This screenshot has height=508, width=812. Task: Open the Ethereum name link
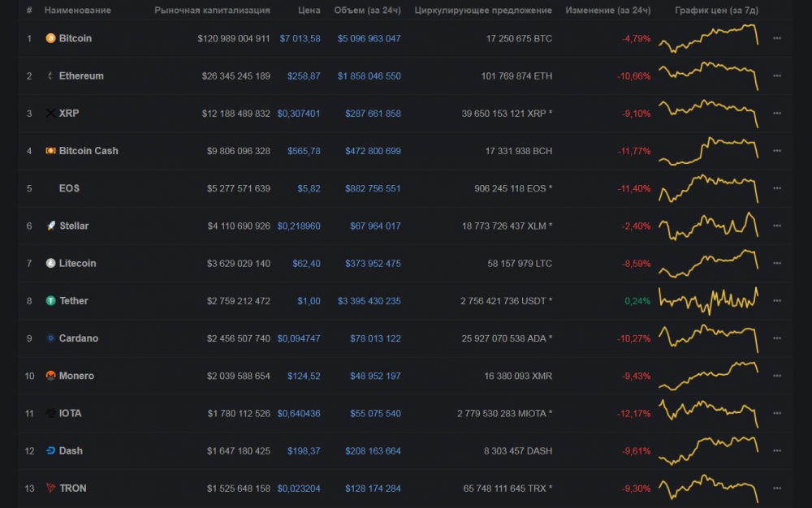(x=81, y=76)
